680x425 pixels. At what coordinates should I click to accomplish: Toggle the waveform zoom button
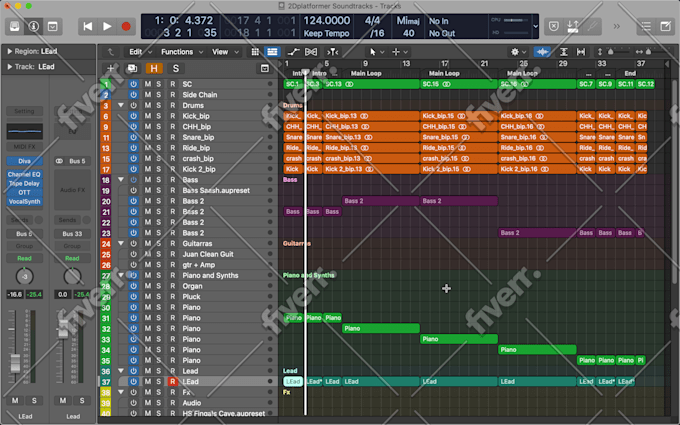point(542,52)
